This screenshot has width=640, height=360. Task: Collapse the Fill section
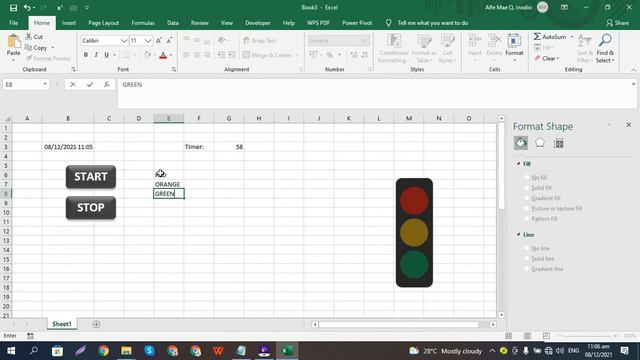click(x=518, y=164)
